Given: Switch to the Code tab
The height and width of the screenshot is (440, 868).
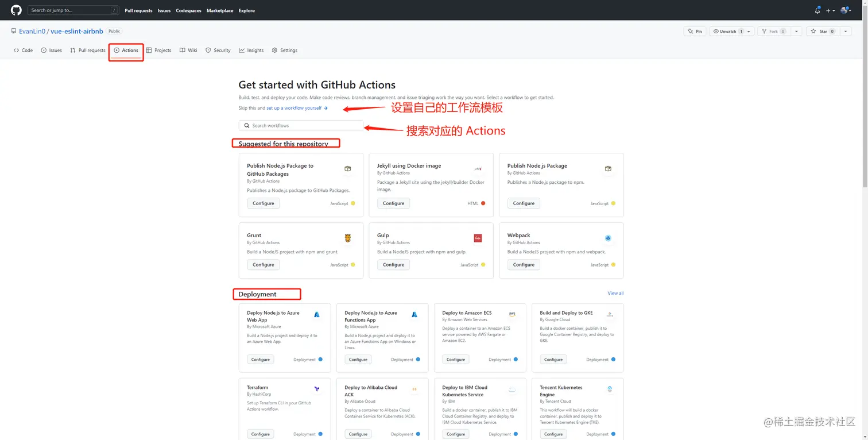Looking at the screenshot, I should point(23,51).
